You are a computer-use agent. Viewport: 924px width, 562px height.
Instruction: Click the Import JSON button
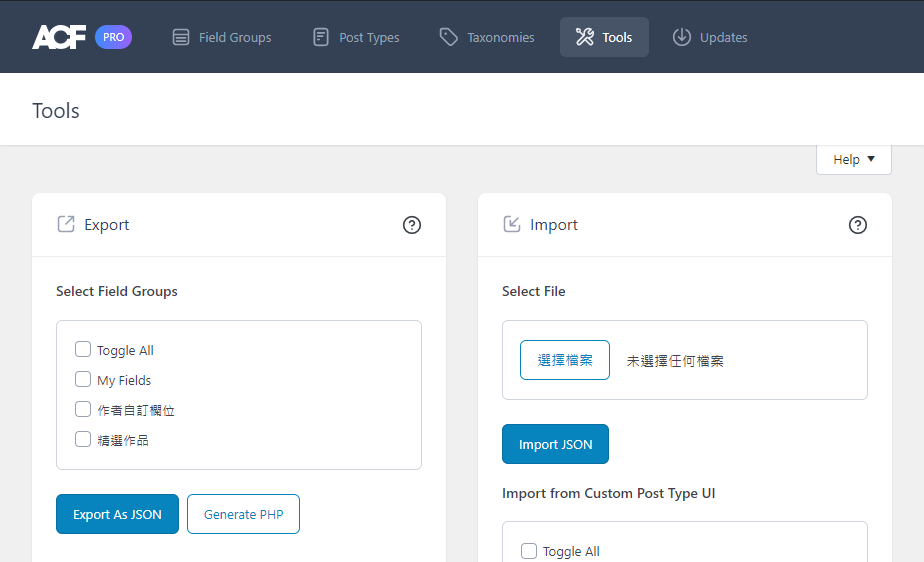coord(555,444)
